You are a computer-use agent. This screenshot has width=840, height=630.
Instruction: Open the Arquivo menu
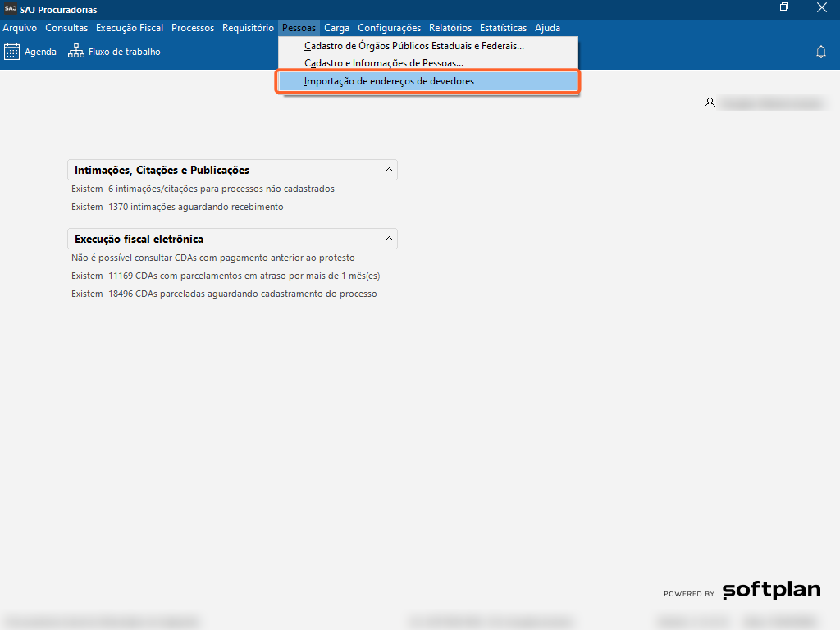pyautogui.click(x=20, y=28)
